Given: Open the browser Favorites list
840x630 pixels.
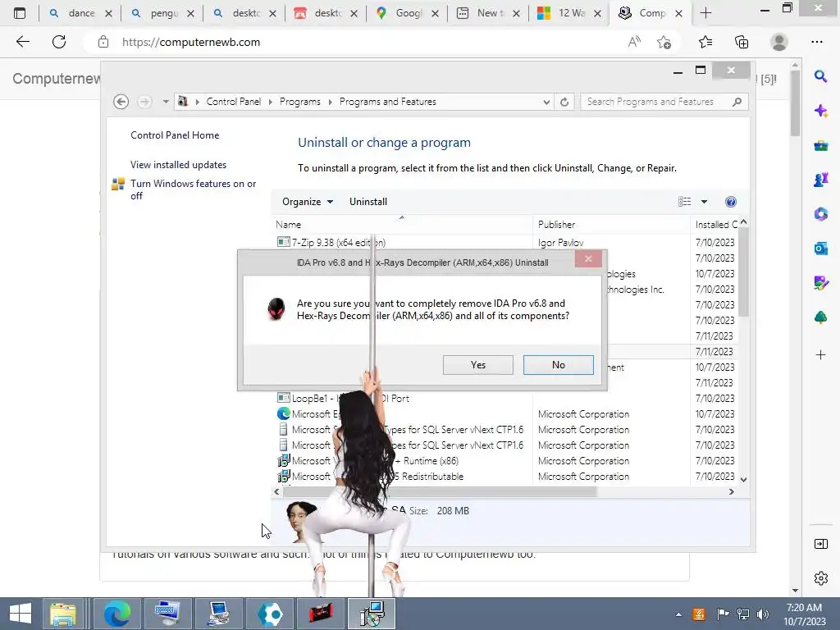Looking at the screenshot, I should click(x=705, y=42).
